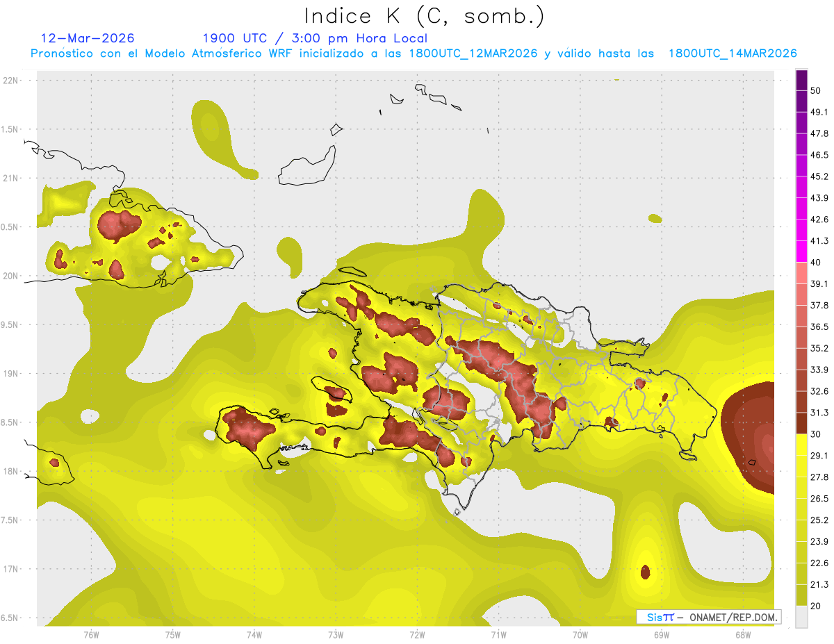Click the '39.1' color scale value

point(819,284)
